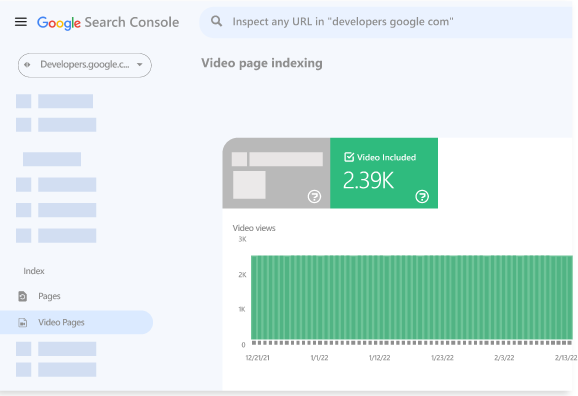
Task: Expand the property selector dropdown arrow
Action: [140, 65]
